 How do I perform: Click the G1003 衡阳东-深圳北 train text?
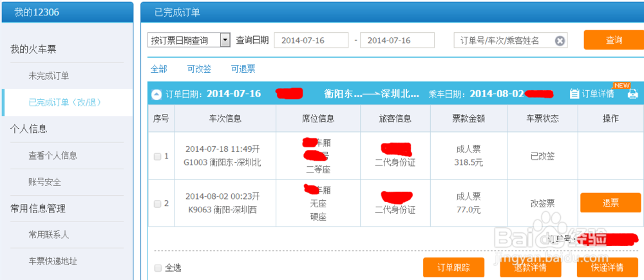222,163
